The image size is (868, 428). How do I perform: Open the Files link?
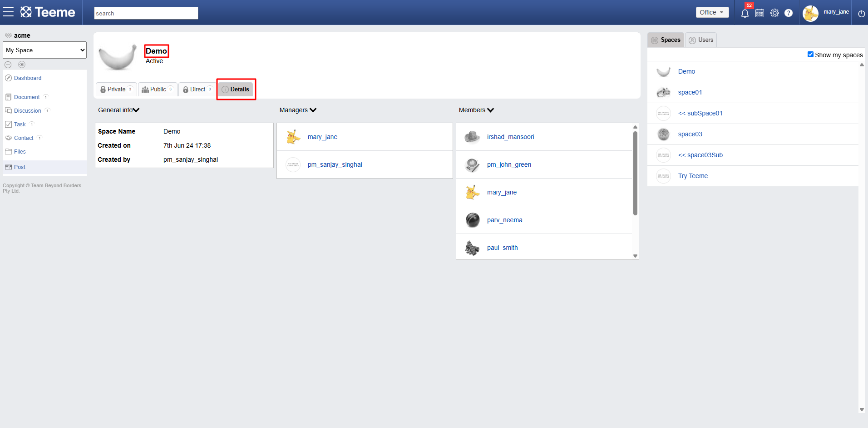click(20, 152)
